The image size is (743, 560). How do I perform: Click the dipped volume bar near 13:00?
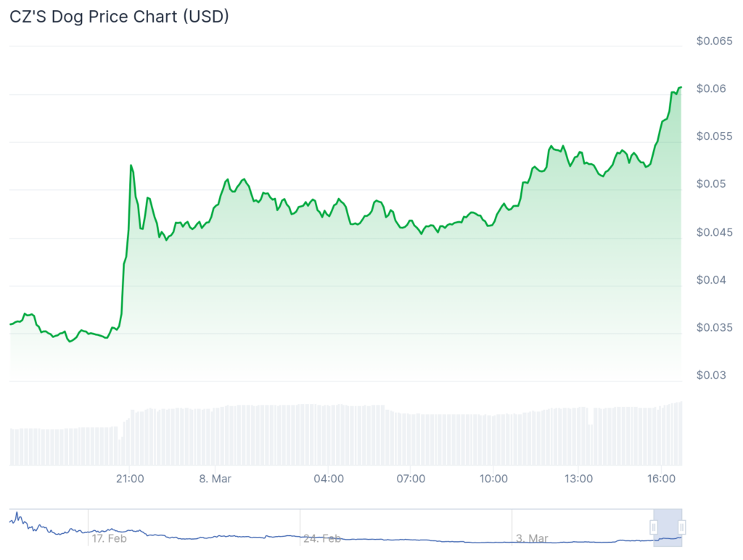(591, 444)
